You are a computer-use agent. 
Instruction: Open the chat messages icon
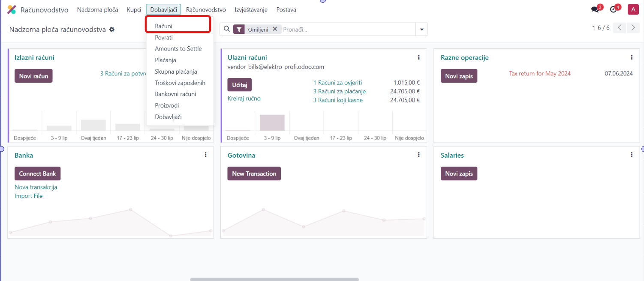(595, 9)
